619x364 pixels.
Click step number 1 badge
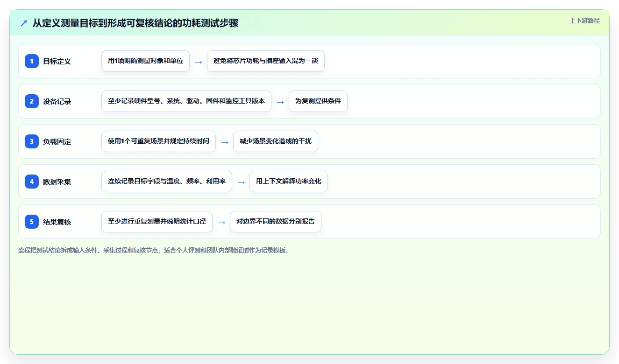point(32,61)
